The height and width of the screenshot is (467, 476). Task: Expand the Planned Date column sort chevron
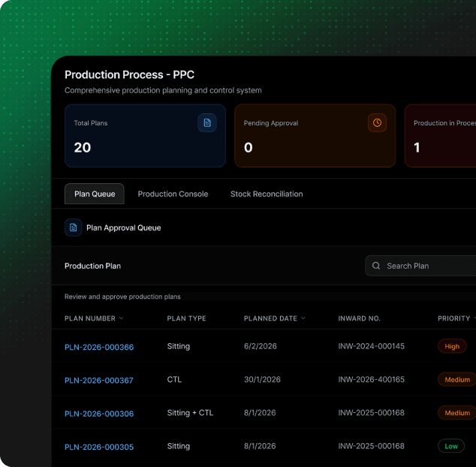(x=303, y=318)
